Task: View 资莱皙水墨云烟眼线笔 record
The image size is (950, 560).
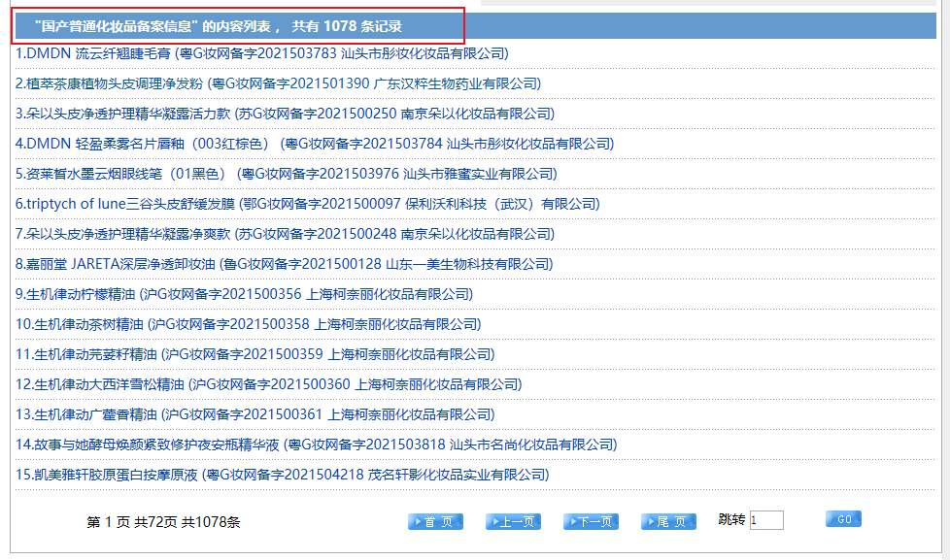Action: click(286, 174)
